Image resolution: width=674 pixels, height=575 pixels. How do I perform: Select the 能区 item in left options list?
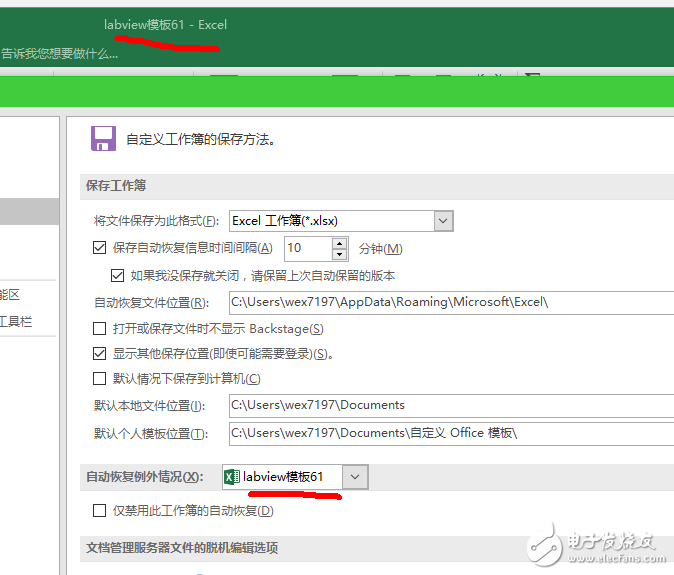10,295
